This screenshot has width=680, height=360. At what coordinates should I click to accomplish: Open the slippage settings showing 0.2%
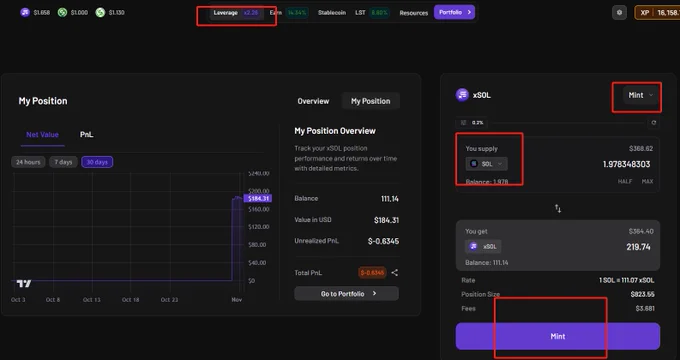[472, 123]
